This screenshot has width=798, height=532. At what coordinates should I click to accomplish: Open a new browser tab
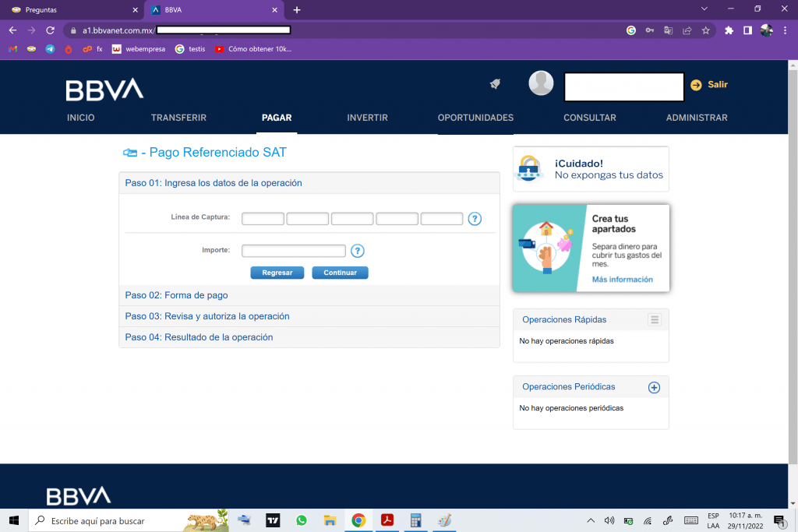pos(297,9)
